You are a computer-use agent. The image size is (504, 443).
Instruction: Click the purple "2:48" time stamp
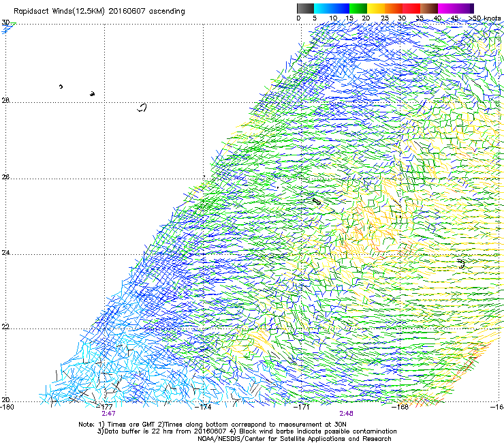click(346, 414)
